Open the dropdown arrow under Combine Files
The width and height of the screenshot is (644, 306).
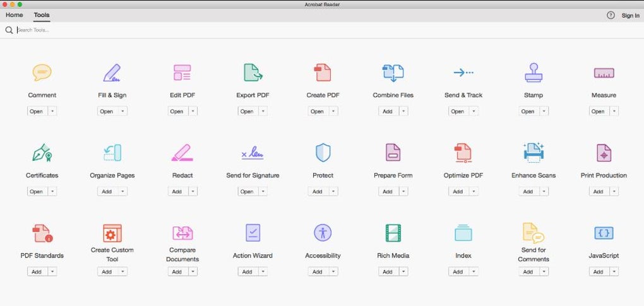coord(403,111)
